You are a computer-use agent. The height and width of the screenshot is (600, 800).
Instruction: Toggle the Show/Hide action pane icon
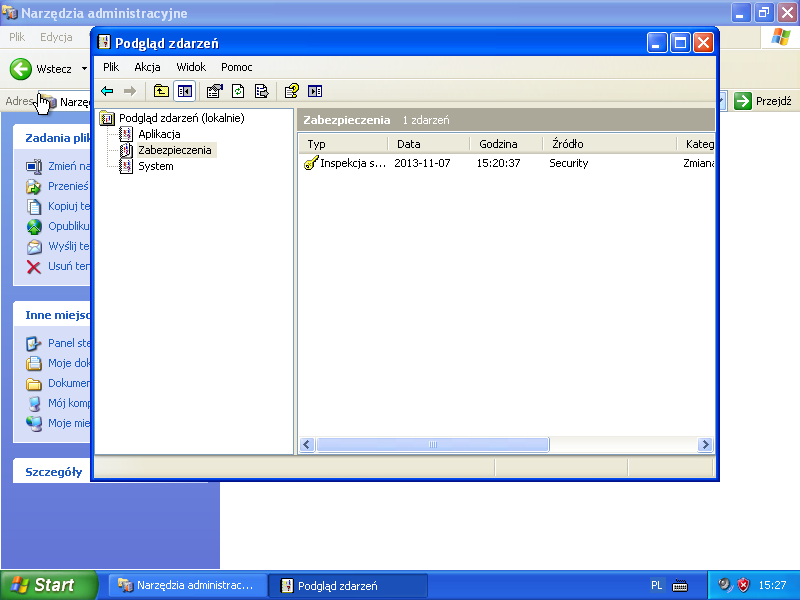[315, 91]
